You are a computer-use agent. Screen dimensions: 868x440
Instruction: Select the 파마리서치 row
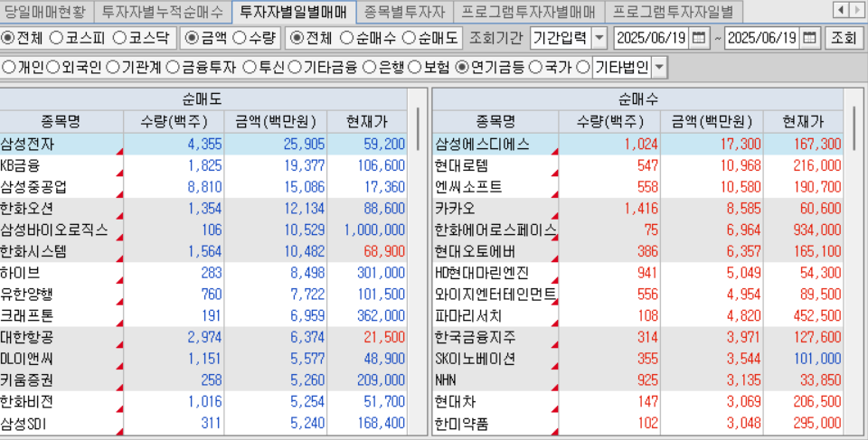click(x=638, y=316)
